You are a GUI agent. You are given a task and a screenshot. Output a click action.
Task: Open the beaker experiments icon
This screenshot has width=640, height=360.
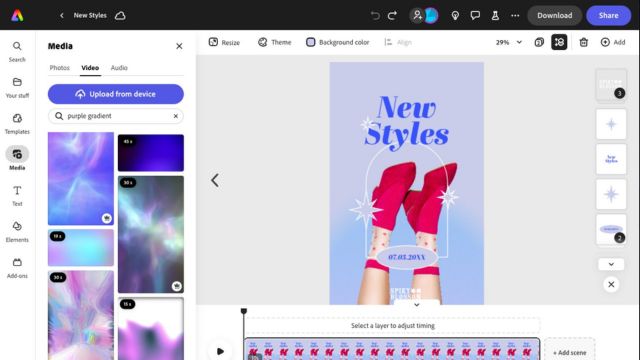(495, 16)
